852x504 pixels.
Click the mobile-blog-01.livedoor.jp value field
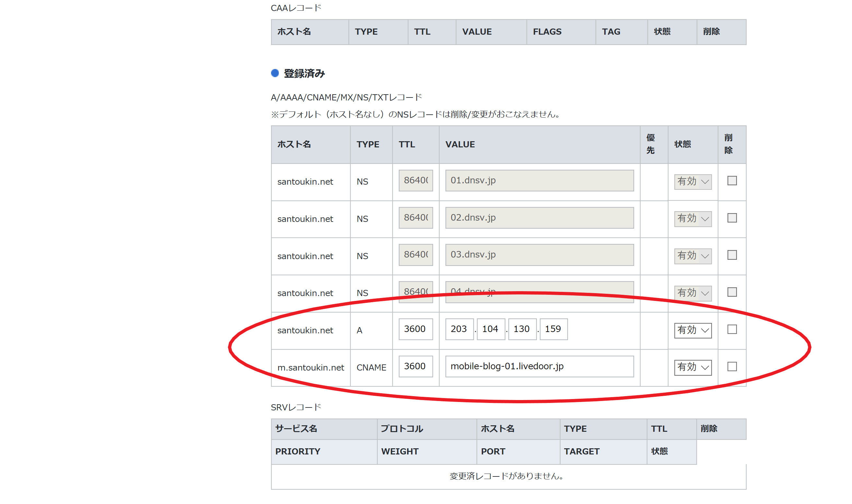pos(539,366)
